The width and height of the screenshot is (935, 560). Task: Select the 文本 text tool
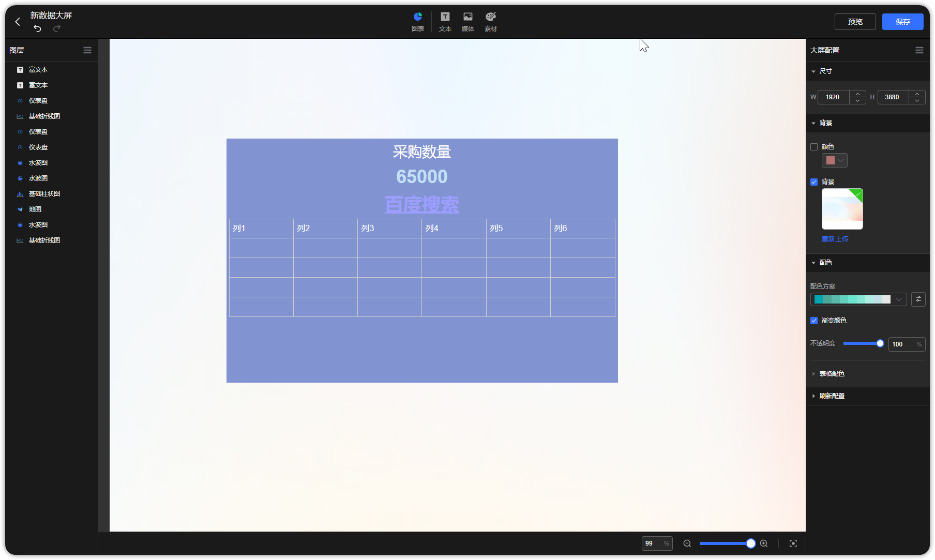click(444, 21)
